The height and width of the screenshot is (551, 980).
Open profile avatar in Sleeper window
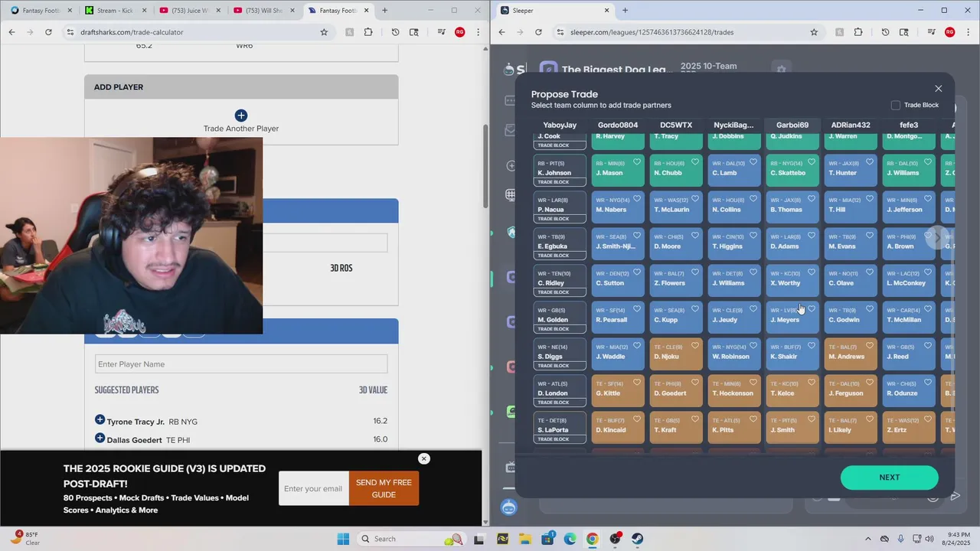point(949,32)
